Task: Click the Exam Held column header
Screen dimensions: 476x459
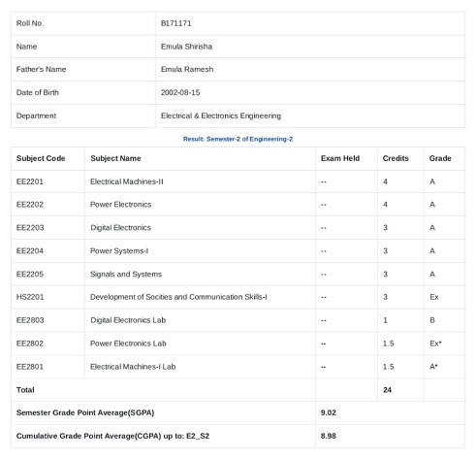Action: click(340, 158)
